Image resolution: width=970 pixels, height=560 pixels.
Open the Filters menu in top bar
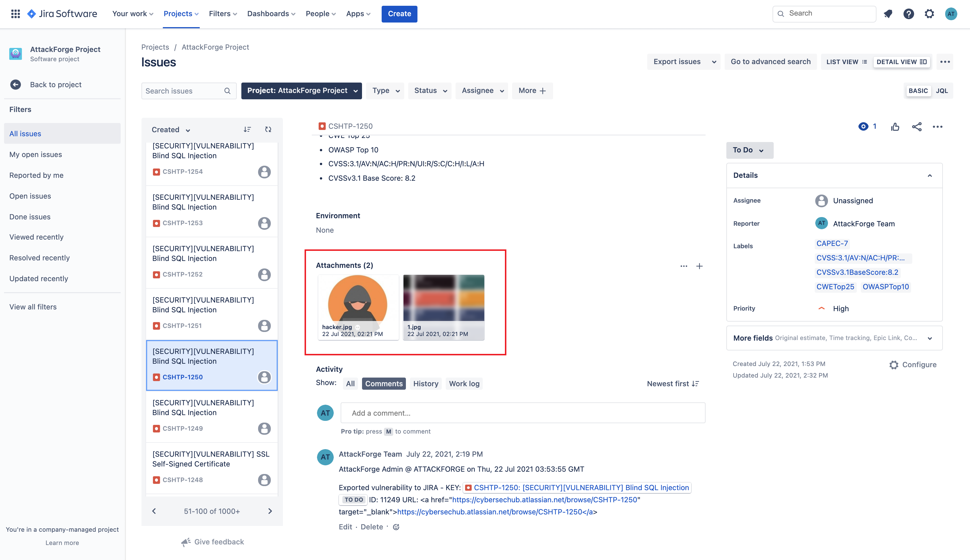(x=223, y=14)
